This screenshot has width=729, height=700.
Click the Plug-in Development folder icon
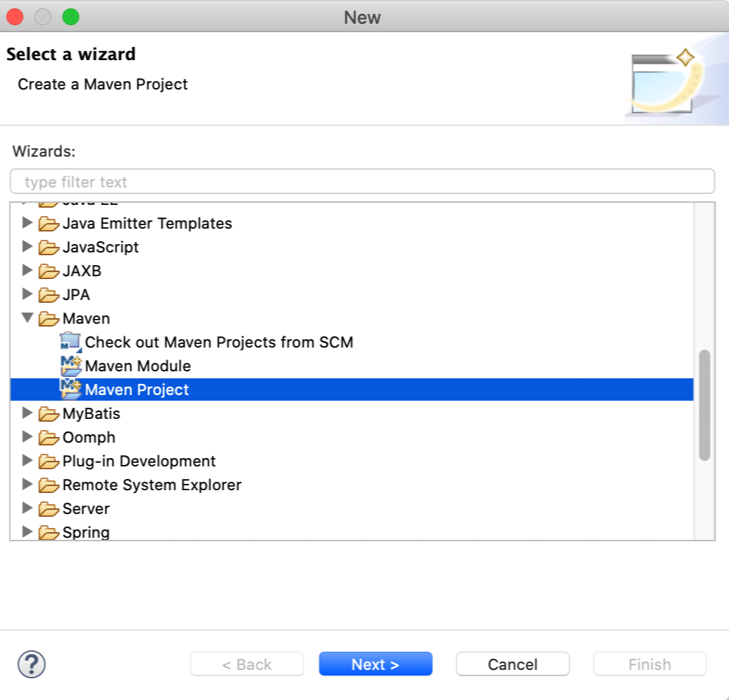49,461
